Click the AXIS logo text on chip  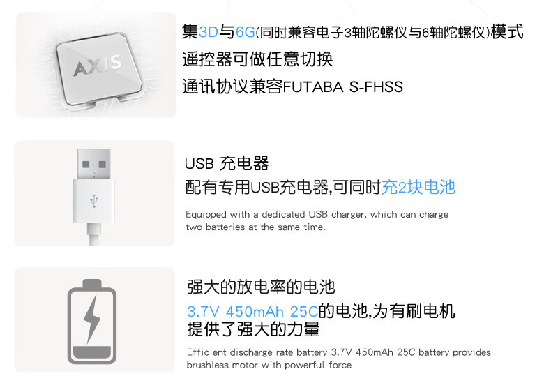pos(98,66)
